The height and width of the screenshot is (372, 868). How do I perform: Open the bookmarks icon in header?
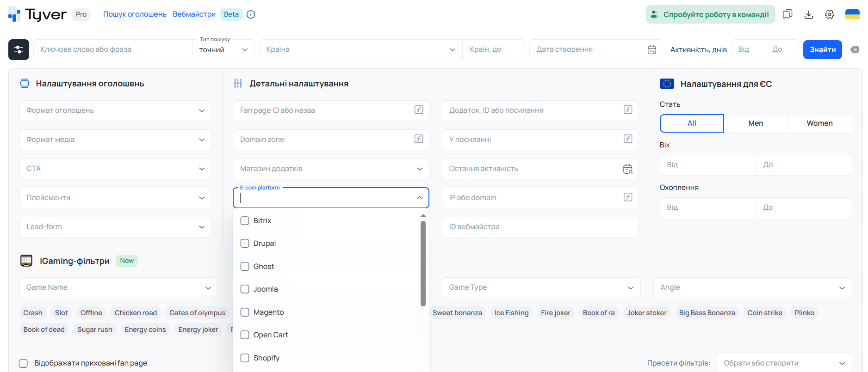787,14
